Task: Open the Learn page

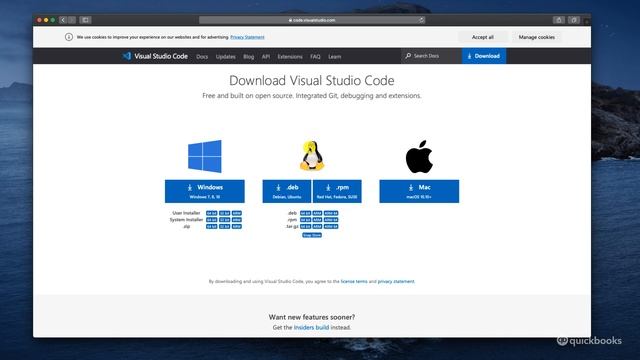Action: (x=335, y=57)
